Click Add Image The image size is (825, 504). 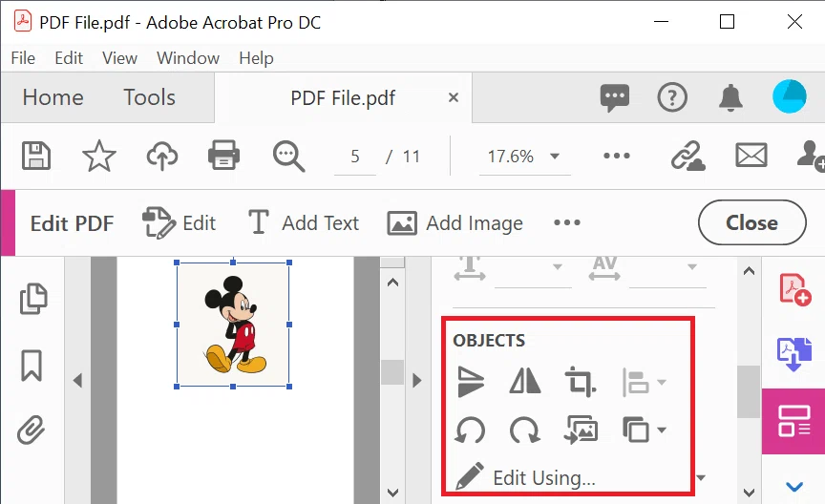tap(455, 222)
